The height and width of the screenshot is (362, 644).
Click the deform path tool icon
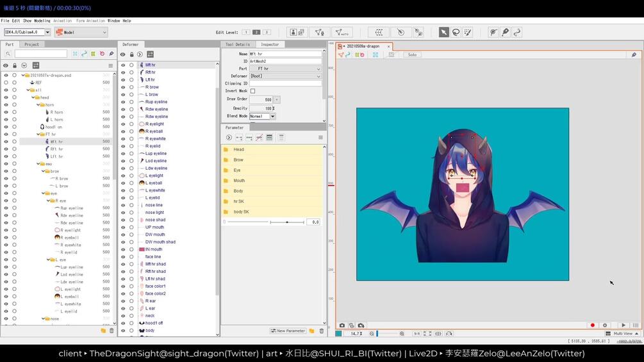point(517,33)
